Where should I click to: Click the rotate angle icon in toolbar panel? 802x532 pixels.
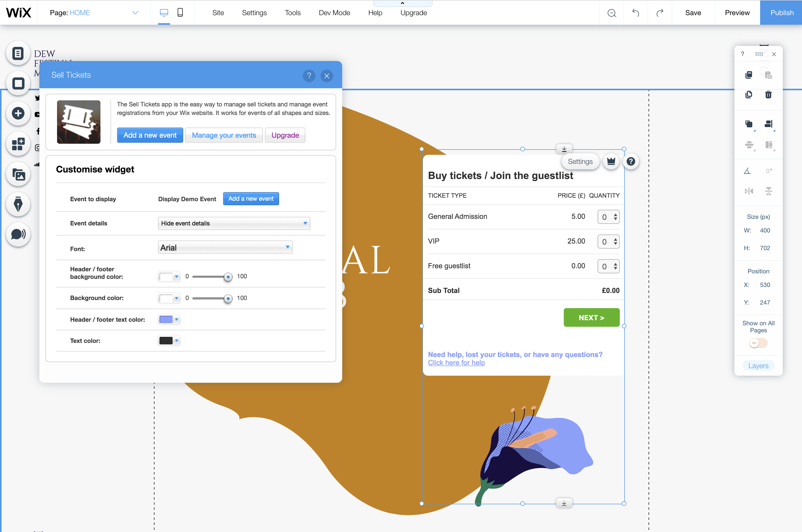pos(747,171)
